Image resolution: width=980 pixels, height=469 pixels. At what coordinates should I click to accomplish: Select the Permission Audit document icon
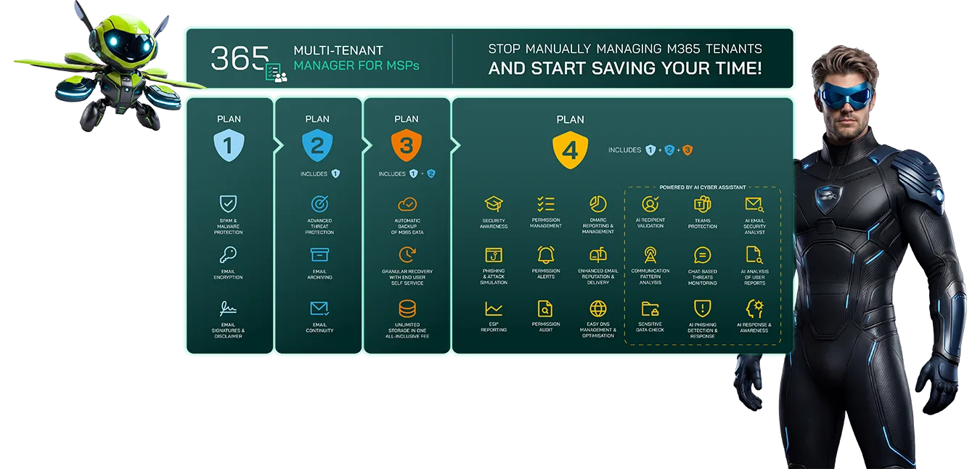pos(545,309)
